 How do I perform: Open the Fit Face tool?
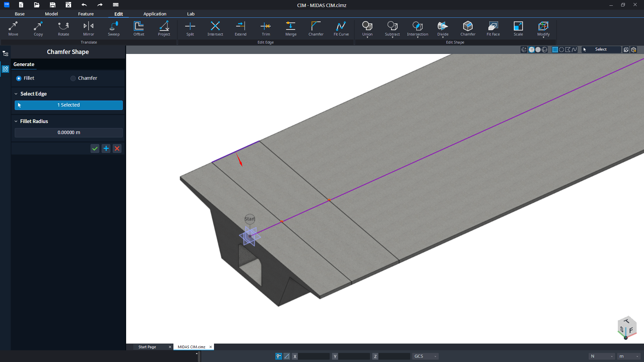[x=493, y=29]
